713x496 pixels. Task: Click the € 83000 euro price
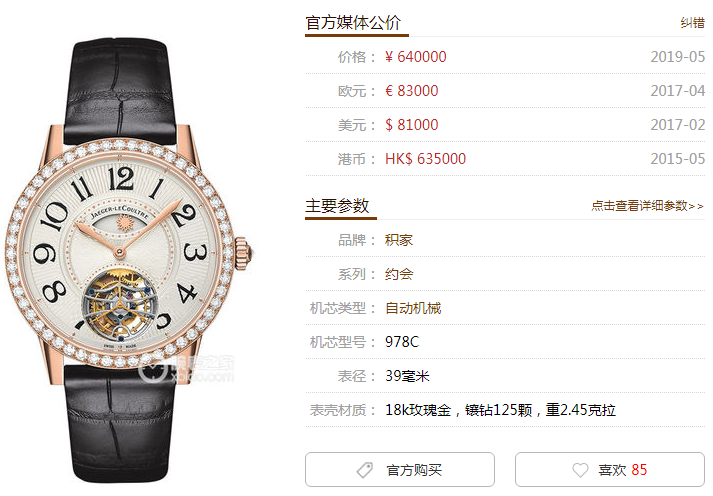coord(412,91)
